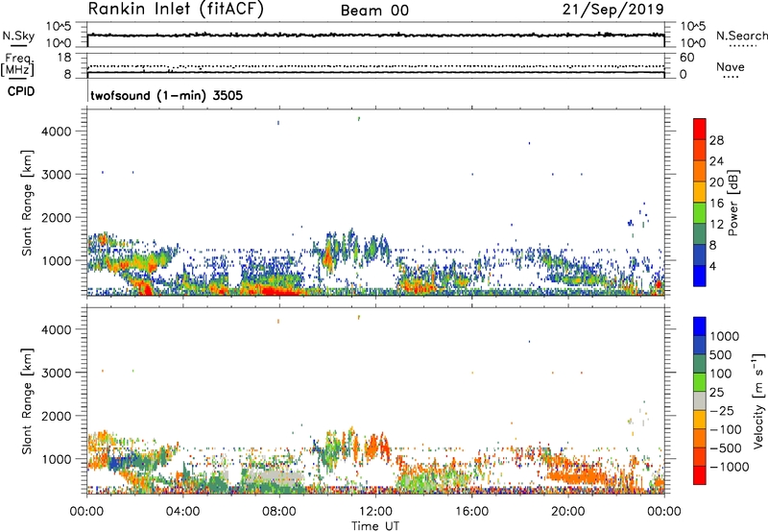Click the 28 label on Power colorbar
Image resolution: width=768 pixels, height=532 pixels.
click(716, 140)
